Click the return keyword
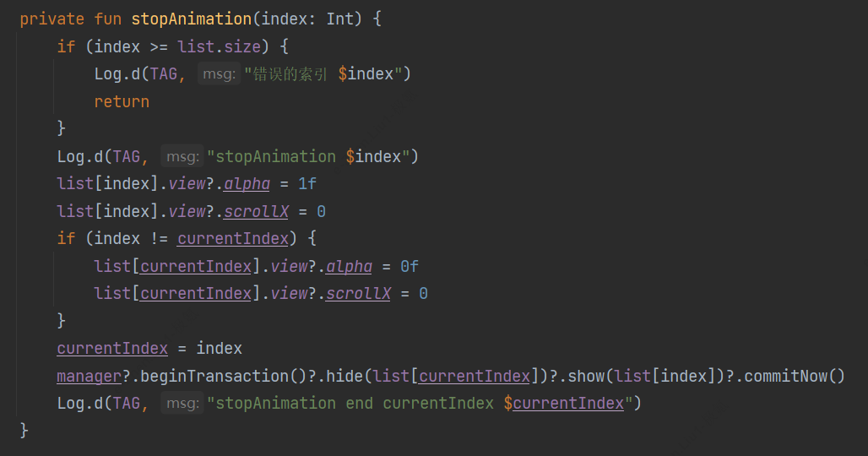Viewport: 868px width, 456px height. [x=122, y=101]
